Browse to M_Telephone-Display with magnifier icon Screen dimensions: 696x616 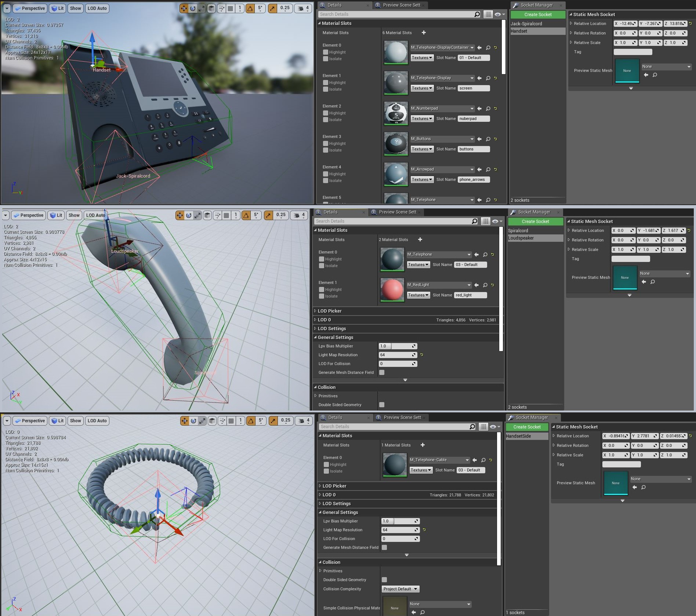tap(488, 78)
